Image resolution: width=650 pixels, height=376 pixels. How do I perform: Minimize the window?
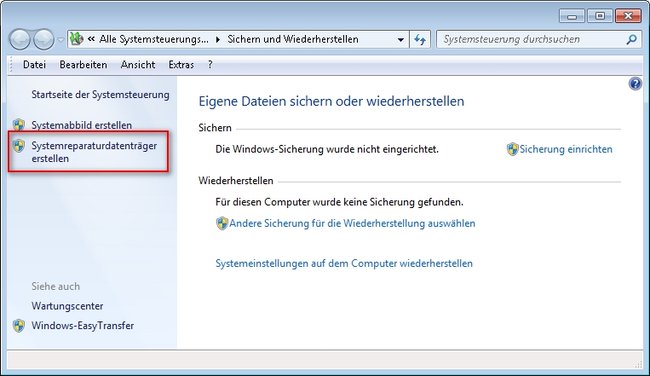pos(572,16)
